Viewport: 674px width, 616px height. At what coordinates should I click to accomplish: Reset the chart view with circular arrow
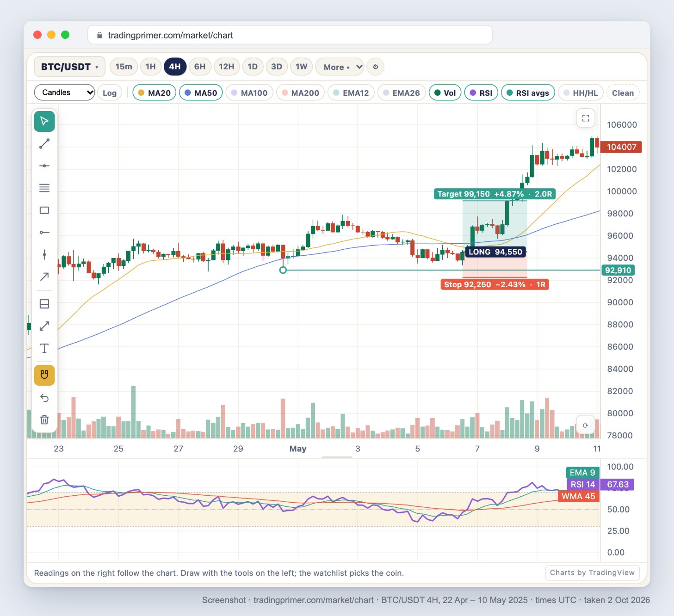586,425
